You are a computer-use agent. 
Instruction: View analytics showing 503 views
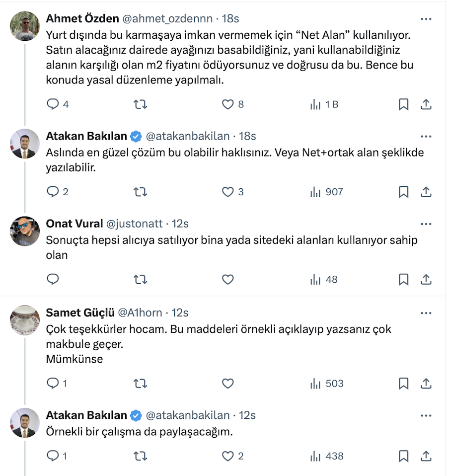(326, 384)
